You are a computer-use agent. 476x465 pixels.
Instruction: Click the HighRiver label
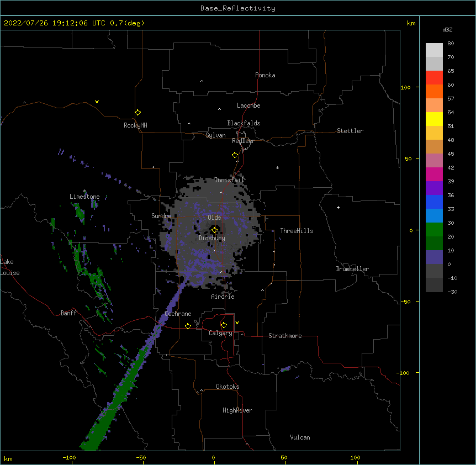tap(237, 410)
